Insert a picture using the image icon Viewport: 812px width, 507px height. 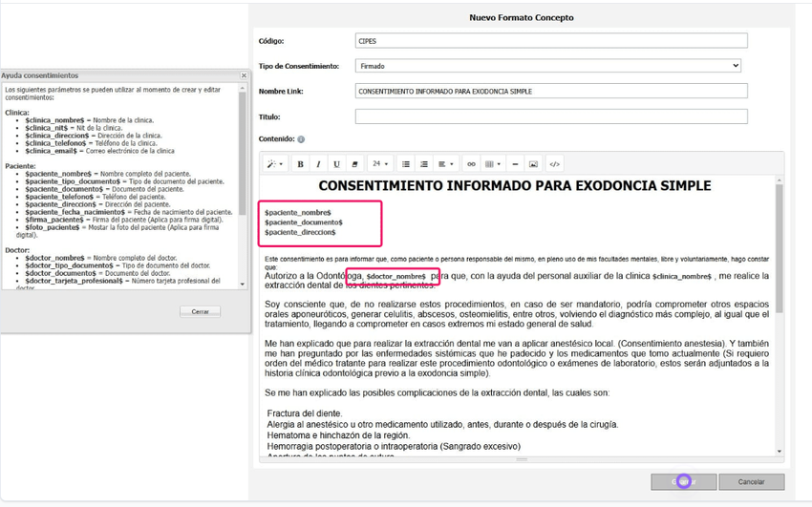[x=533, y=164]
